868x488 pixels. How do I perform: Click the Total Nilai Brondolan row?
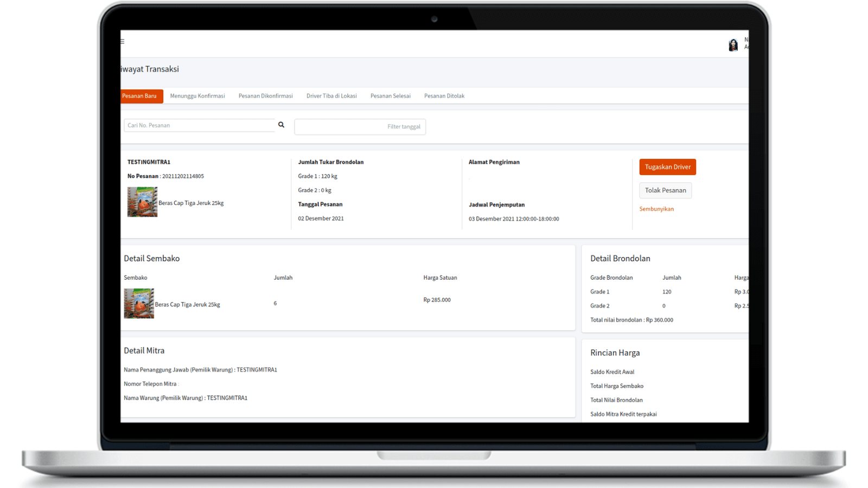click(x=616, y=400)
